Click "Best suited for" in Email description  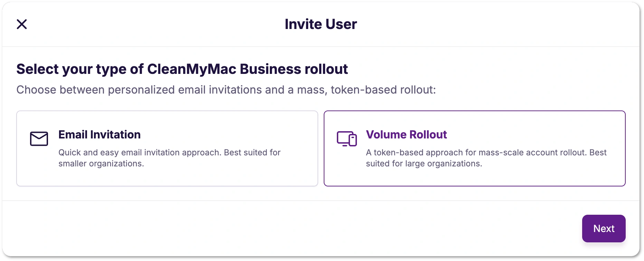pos(252,153)
